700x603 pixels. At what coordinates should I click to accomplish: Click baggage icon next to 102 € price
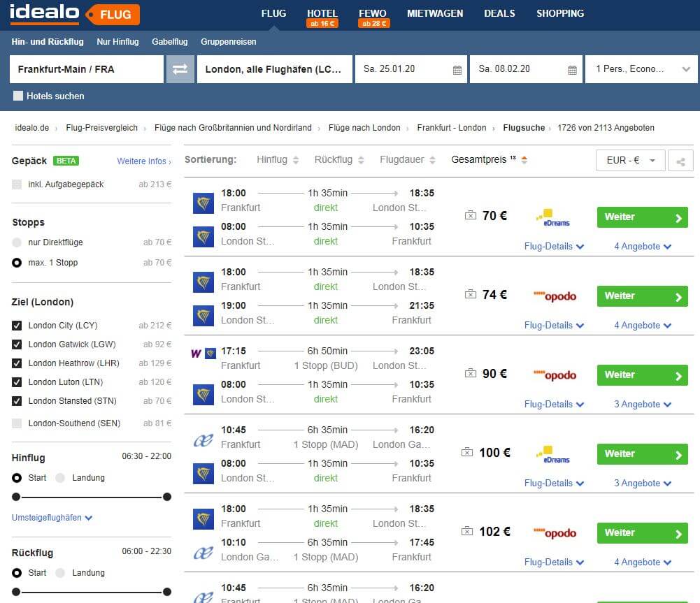pos(467,531)
